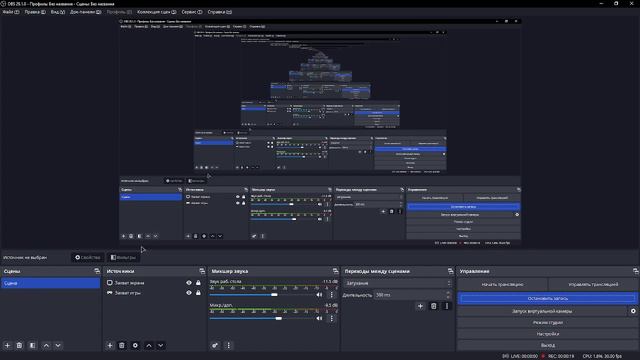Undock the Audio Mixer panel
The width and height of the screenshot is (640, 360).
coord(335,271)
